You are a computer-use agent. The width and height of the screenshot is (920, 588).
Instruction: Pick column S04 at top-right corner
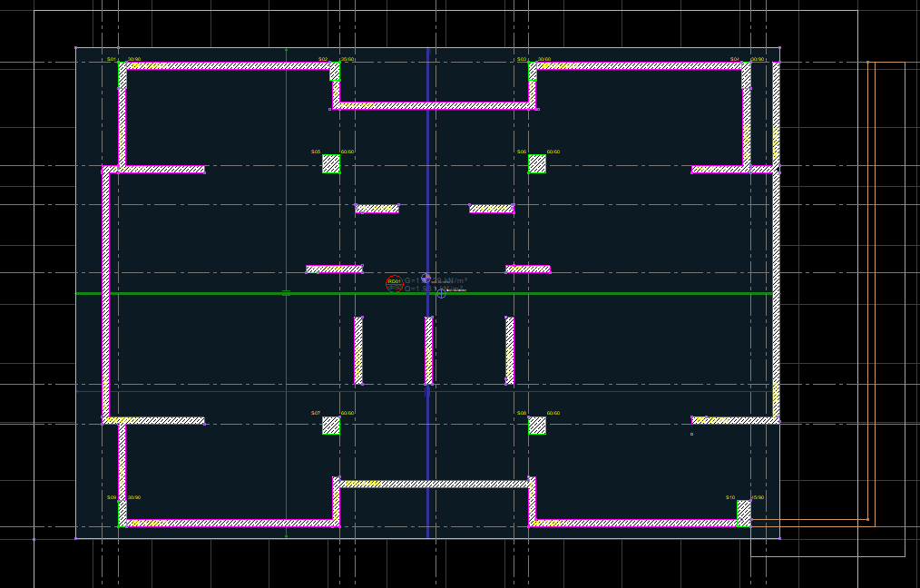click(x=747, y=74)
